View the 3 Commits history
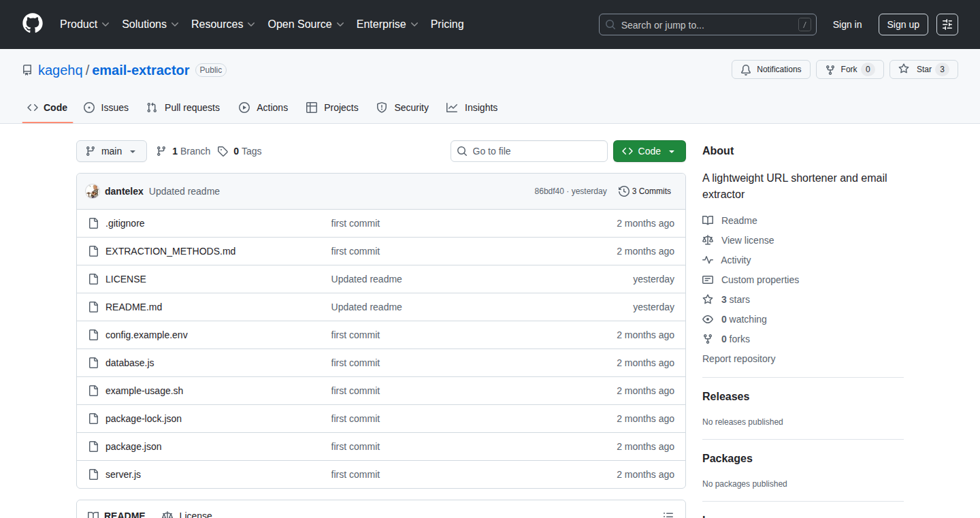 (x=644, y=191)
